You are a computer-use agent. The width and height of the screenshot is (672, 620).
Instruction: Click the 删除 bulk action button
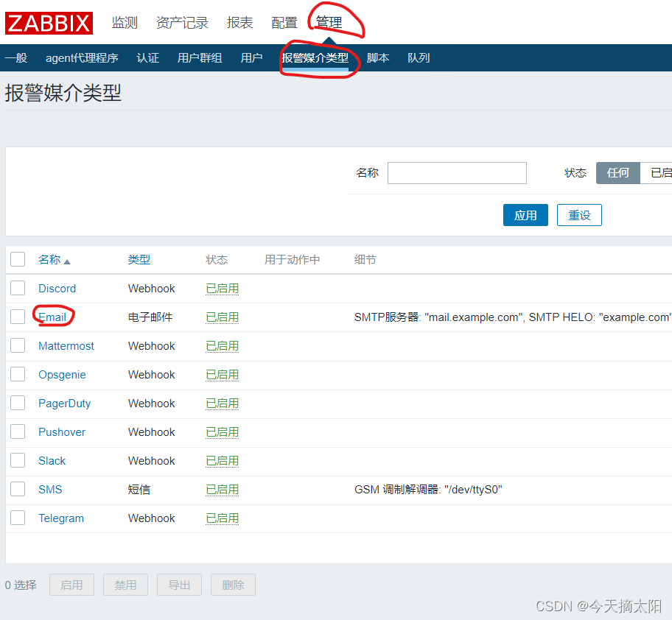233,585
